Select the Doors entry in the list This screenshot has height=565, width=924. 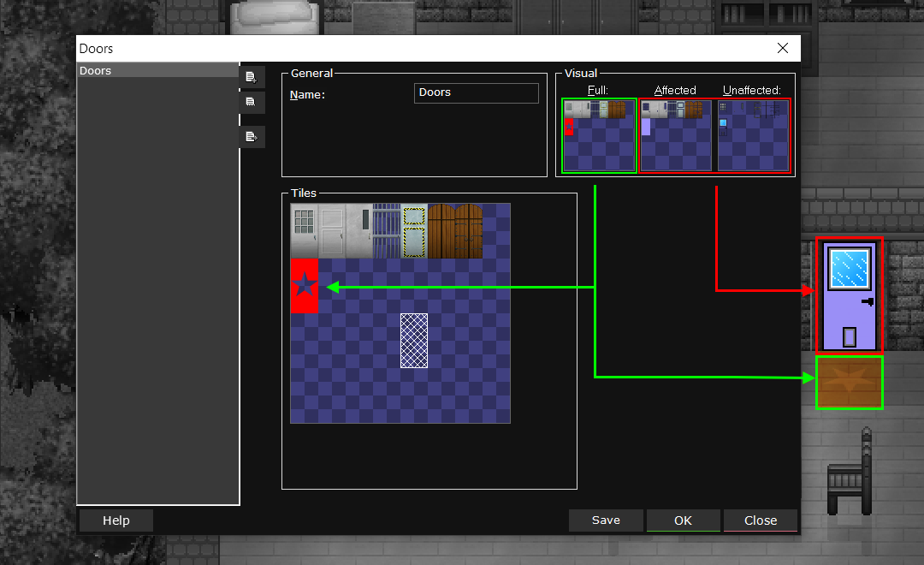click(157, 70)
